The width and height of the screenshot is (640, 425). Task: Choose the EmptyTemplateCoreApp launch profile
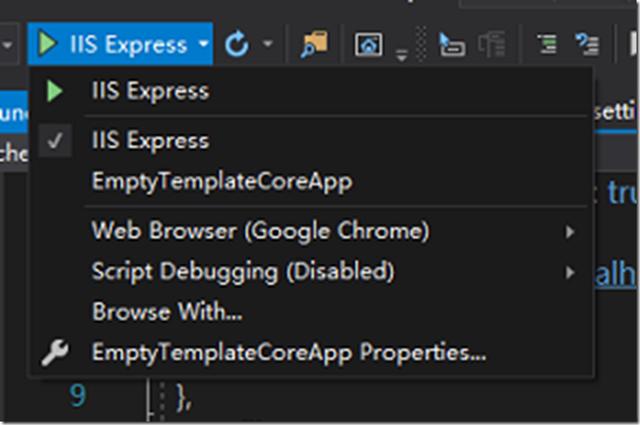pos(312,181)
